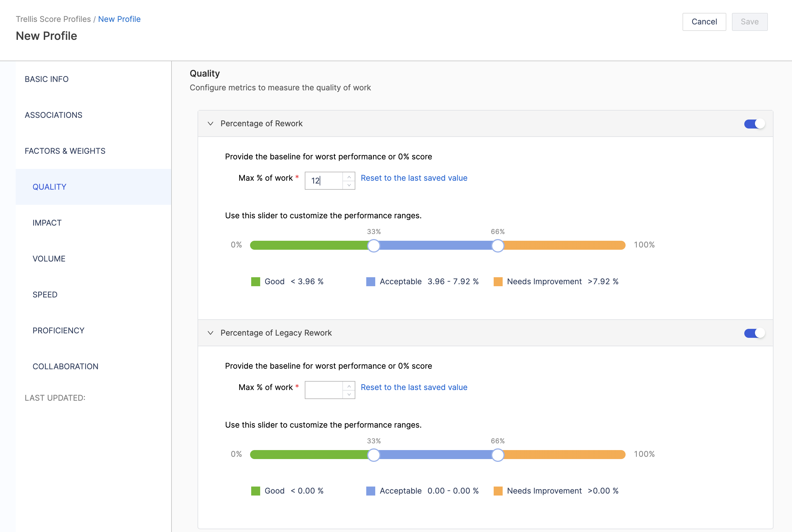
Task: Disable the Percentage of Legacy Rework toggle
Action: (754, 333)
